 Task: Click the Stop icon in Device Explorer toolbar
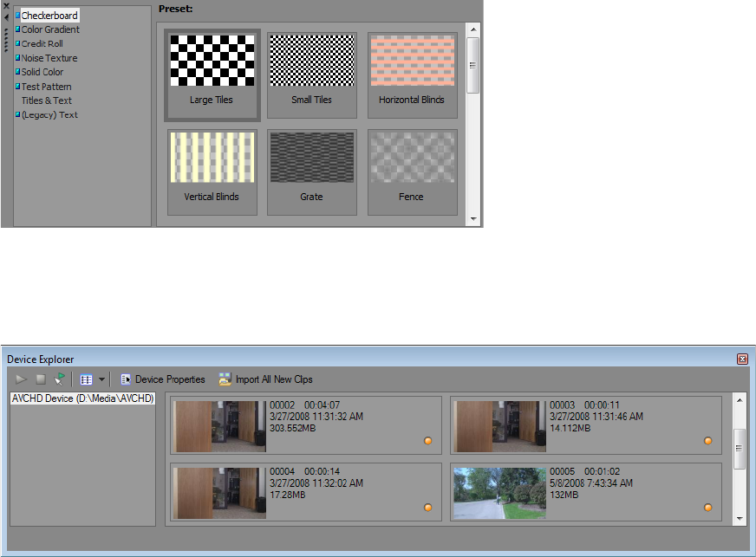click(x=40, y=379)
